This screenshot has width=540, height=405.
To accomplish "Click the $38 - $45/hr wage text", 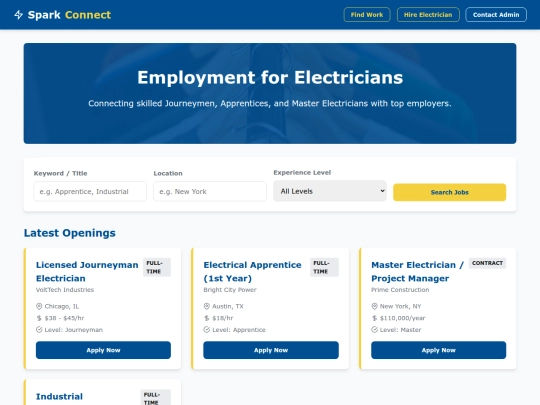I will (x=64, y=318).
